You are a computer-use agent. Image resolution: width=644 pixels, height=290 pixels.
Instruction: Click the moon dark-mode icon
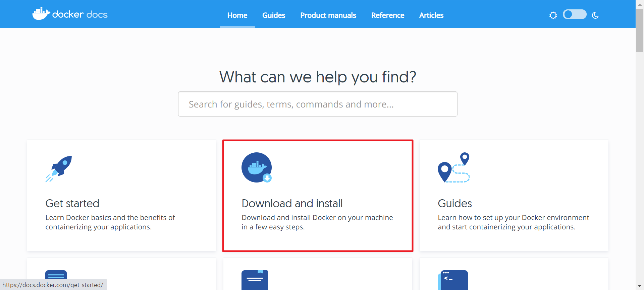[x=595, y=15]
